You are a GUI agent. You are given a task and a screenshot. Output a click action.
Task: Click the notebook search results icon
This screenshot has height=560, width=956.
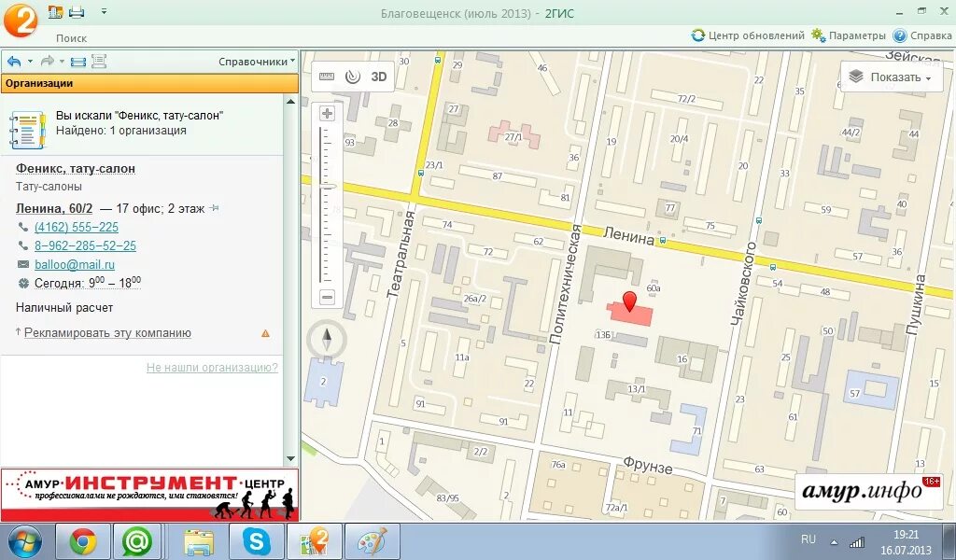click(x=28, y=129)
